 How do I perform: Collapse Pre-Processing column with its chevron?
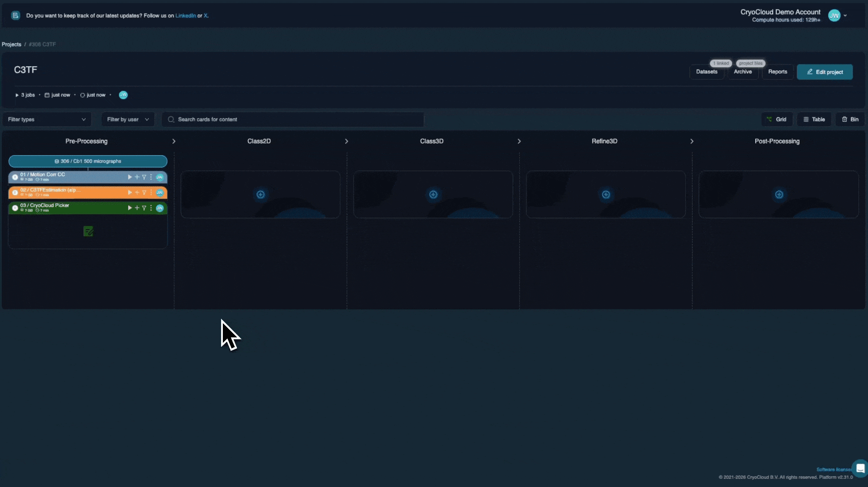[x=174, y=141]
